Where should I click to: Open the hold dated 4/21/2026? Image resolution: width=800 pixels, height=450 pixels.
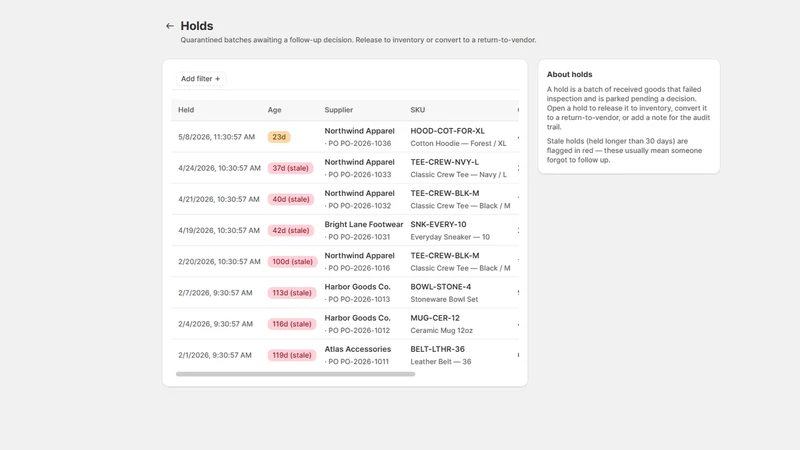click(x=345, y=199)
